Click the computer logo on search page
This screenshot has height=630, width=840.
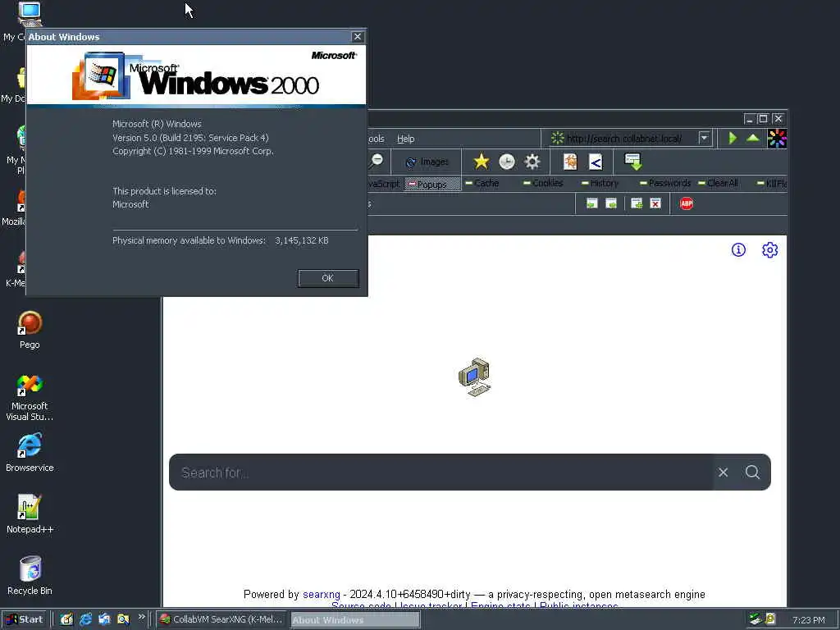tap(475, 377)
